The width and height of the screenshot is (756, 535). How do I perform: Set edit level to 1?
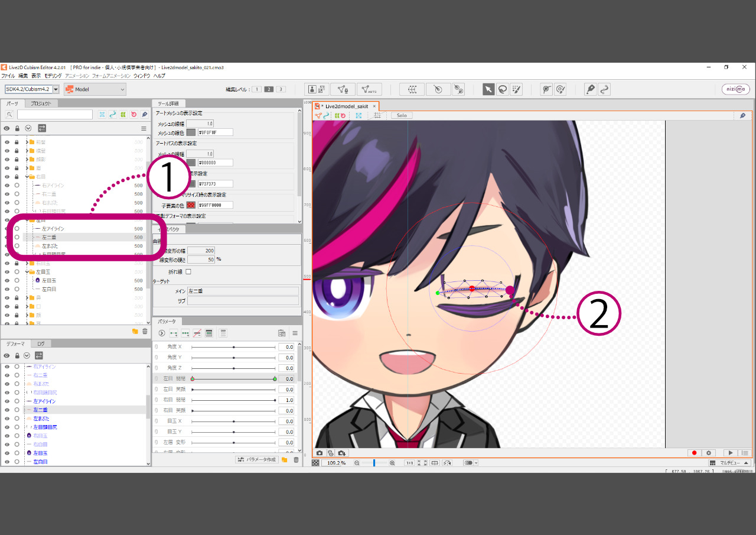pos(256,89)
